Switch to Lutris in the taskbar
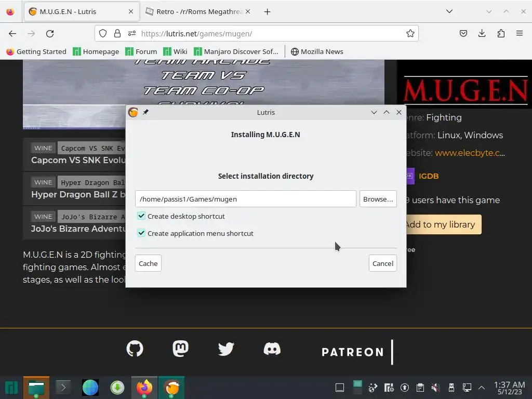This screenshot has width=532, height=399. click(171, 388)
